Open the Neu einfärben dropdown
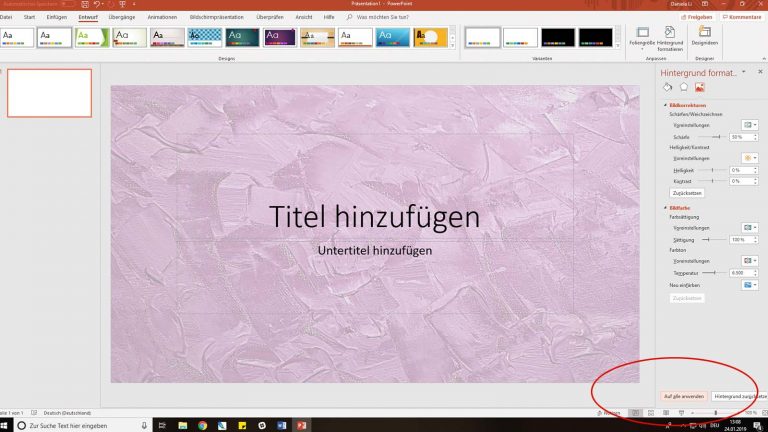 point(749,285)
